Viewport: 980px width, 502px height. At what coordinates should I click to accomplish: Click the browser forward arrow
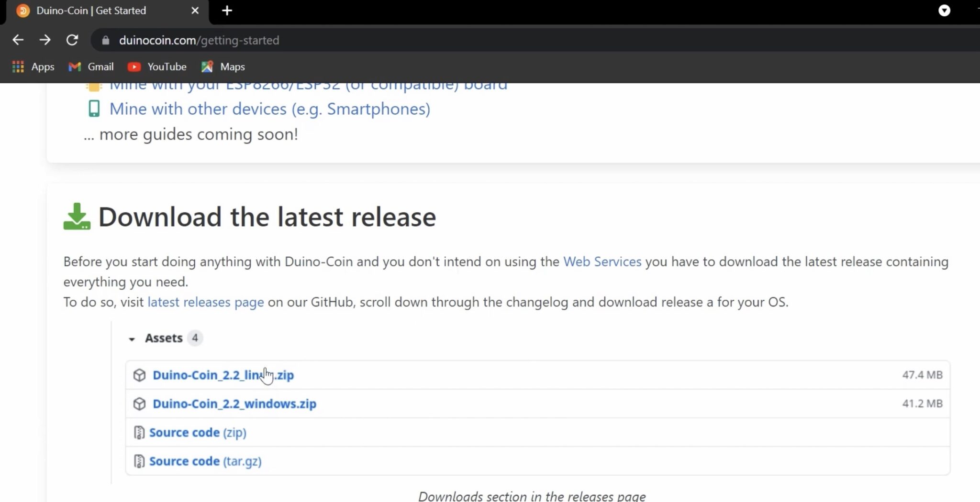[x=45, y=40]
